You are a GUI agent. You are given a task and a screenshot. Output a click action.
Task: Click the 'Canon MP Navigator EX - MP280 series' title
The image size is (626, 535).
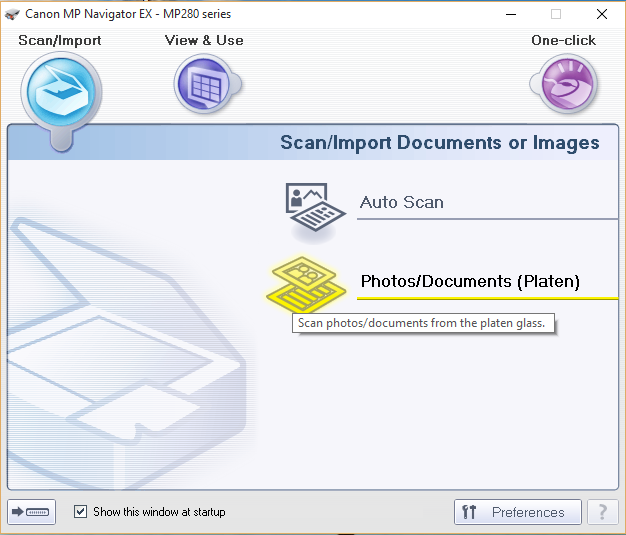[x=128, y=14]
